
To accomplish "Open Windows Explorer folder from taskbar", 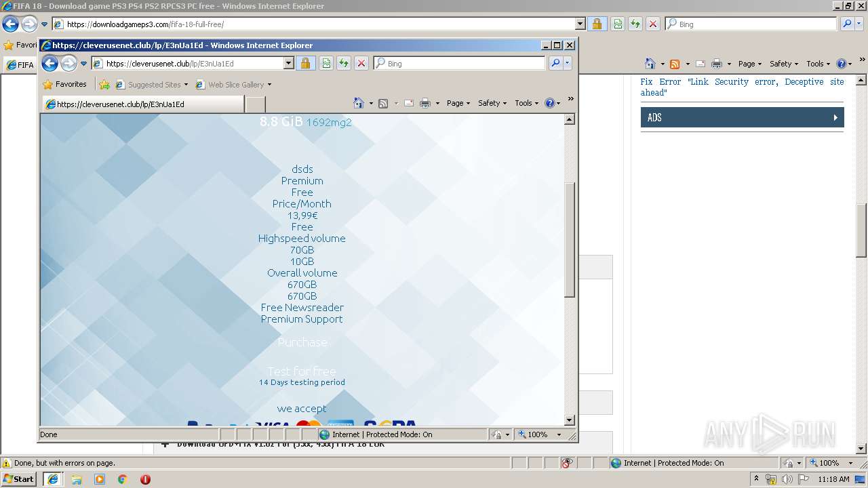I will 77,479.
